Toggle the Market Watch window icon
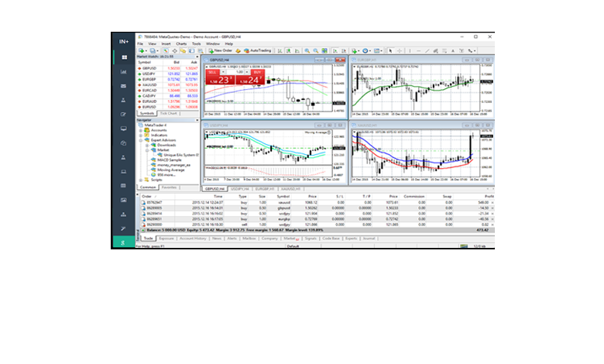604x364 pixels. coord(166,50)
